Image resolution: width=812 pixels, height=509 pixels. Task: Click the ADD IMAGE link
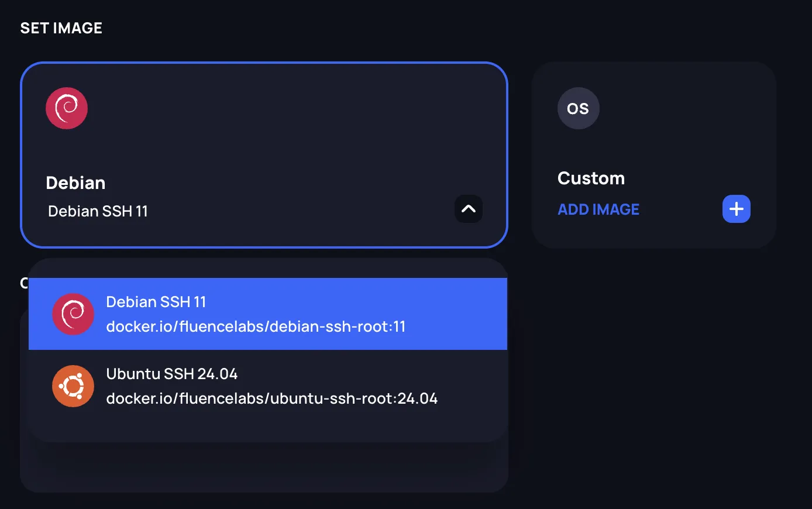pos(598,209)
